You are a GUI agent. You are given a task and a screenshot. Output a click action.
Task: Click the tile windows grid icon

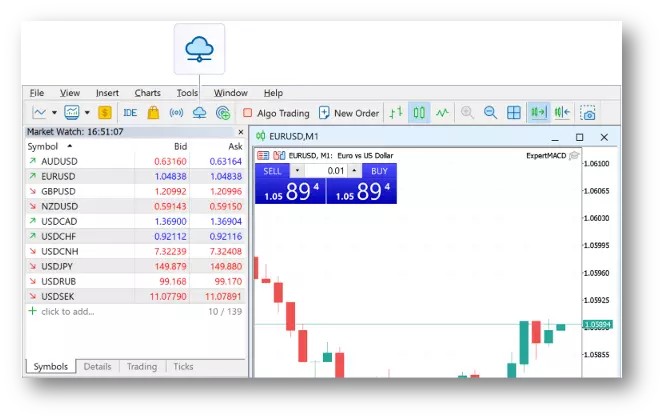coord(514,113)
